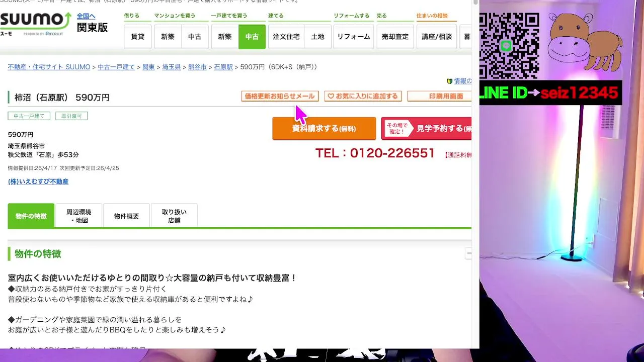The width and height of the screenshot is (644, 362).
Task: Follow the 熊谷市 breadcrumb link
Action: (x=197, y=67)
